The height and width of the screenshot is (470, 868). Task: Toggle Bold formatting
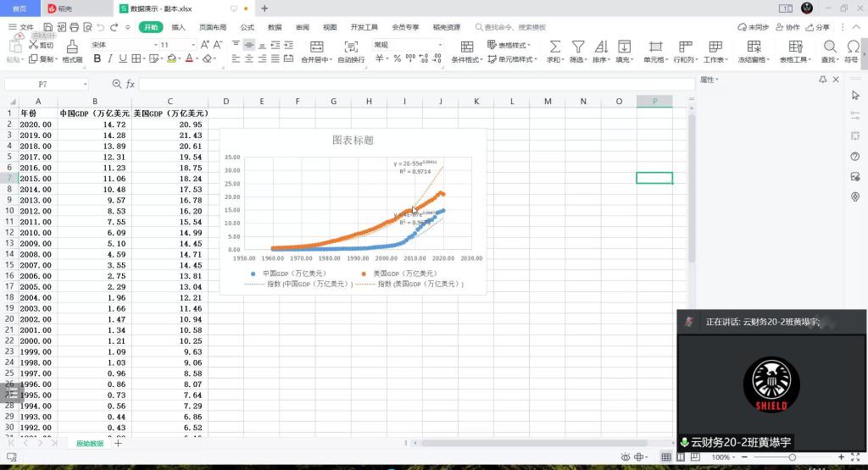[x=97, y=59]
